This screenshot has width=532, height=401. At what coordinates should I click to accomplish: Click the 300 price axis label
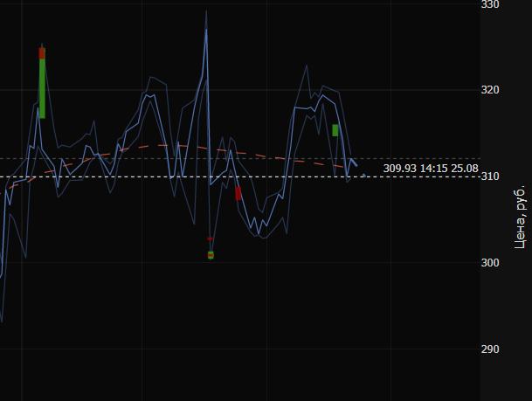tap(490, 263)
